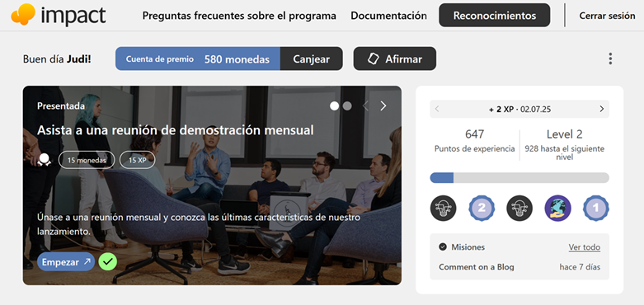Screen dimensions: 644x305
Task: Click the Comment on a Blog mission
Action: pyautogui.click(x=477, y=267)
